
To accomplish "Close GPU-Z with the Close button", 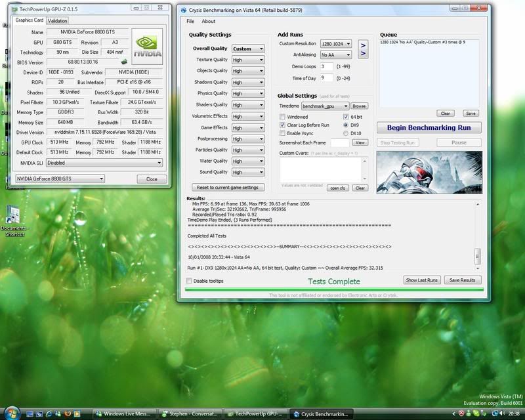I will tap(152, 179).
